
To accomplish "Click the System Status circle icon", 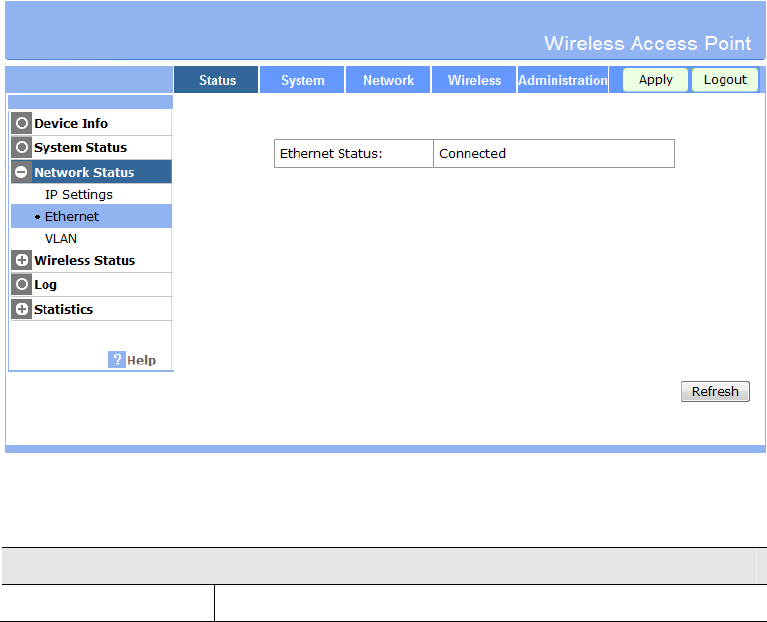I will click(22, 147).
